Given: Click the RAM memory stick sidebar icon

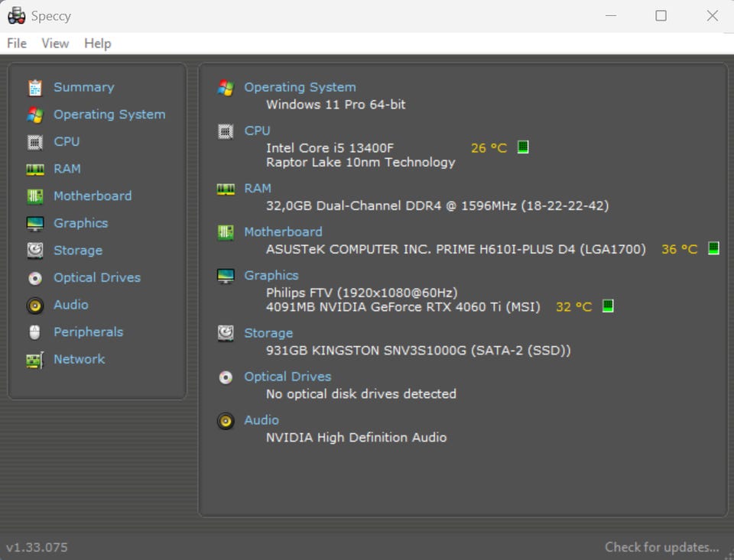Looking at the screenshot, I should pyautogui.click(x=35, y=169).
